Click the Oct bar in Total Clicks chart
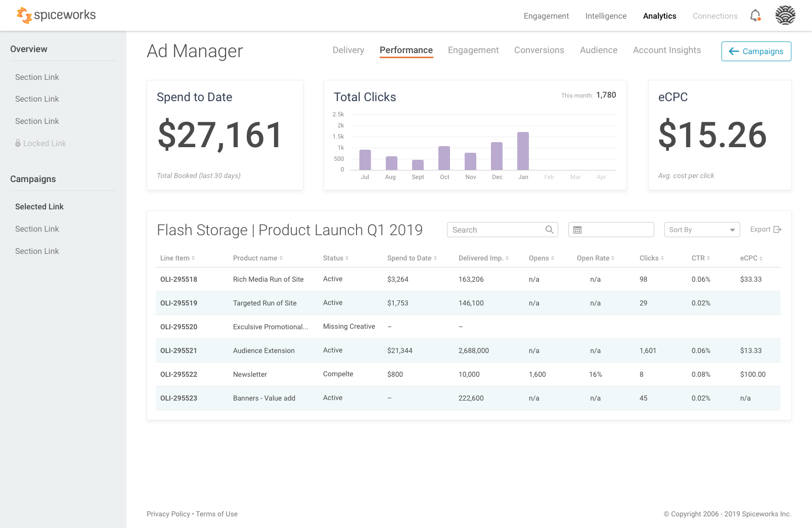812x528 pixels. (444, 158)
